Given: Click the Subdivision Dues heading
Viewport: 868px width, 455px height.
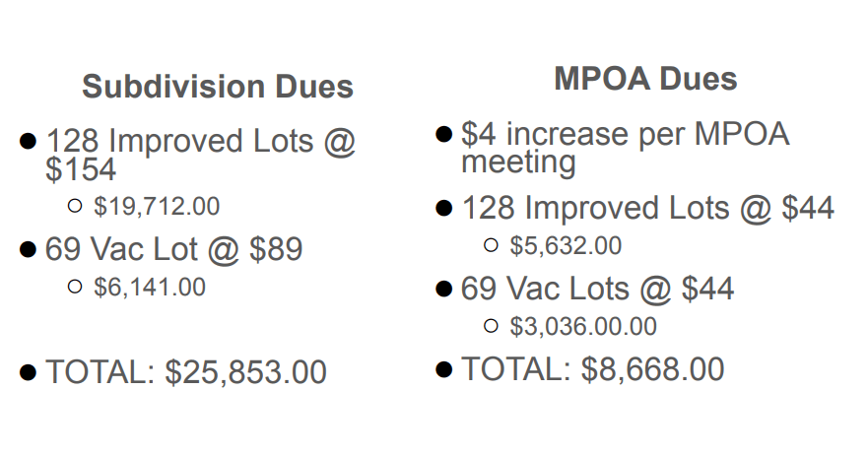Looking at the screenshot, I should [217, 87].
